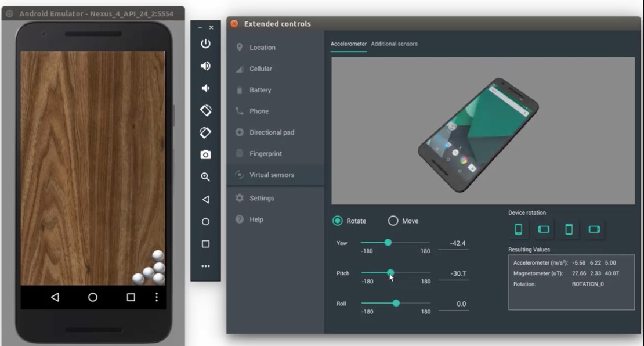Set device rotation to the last landscape icon

[x=594, y=229]
